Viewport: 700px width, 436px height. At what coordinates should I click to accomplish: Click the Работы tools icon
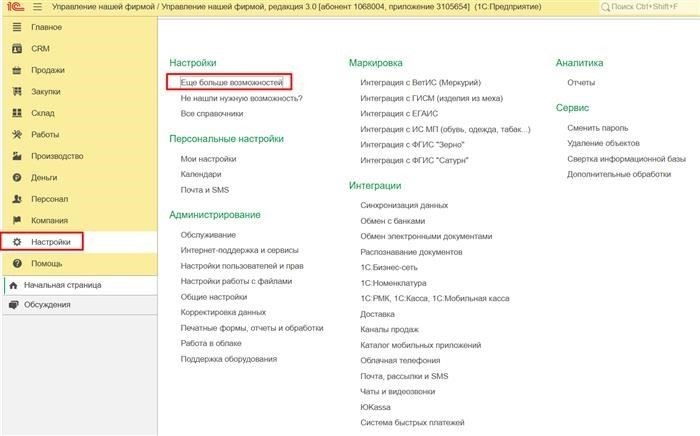click(17, 134)
